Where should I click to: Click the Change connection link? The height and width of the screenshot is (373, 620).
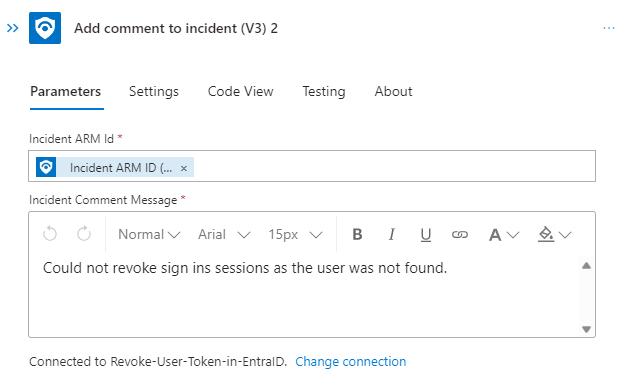pos(350,362)
